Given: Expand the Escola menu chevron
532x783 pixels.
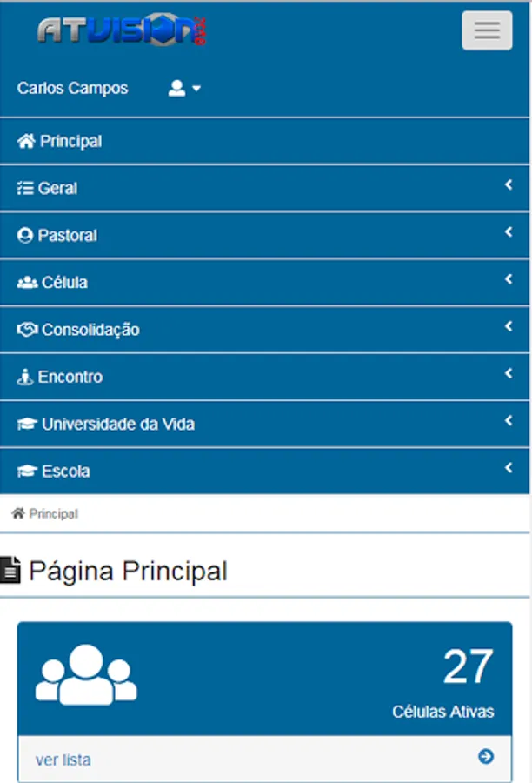Looking at the screenshot, I should [x=509, y=468].
